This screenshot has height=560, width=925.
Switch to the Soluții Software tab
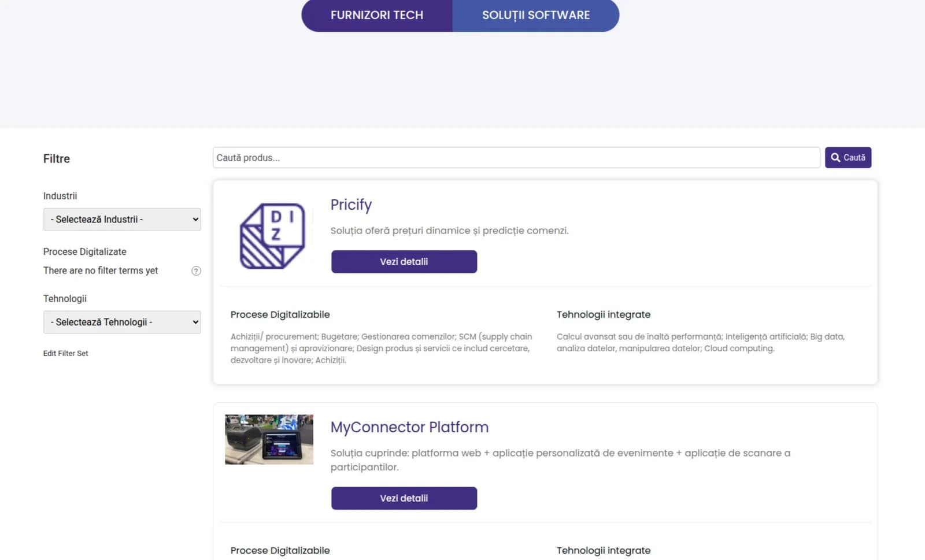click(x=536, y=16)
